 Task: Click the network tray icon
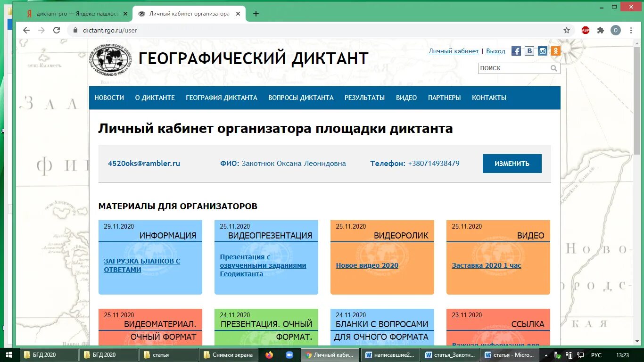[x=580, y=355]
